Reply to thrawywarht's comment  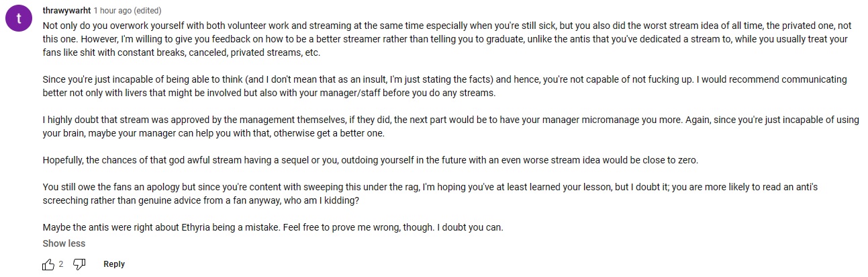(x=114, y=264)
